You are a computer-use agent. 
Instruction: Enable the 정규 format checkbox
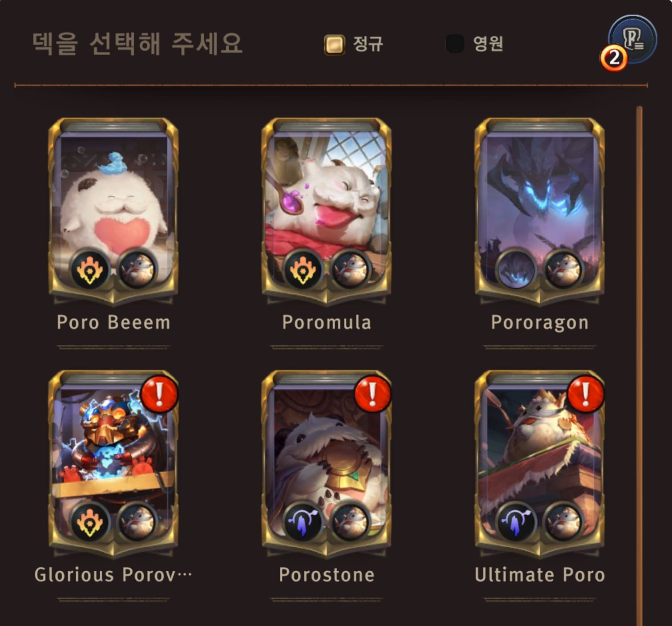pyautogui.click(x=334, y=44)
